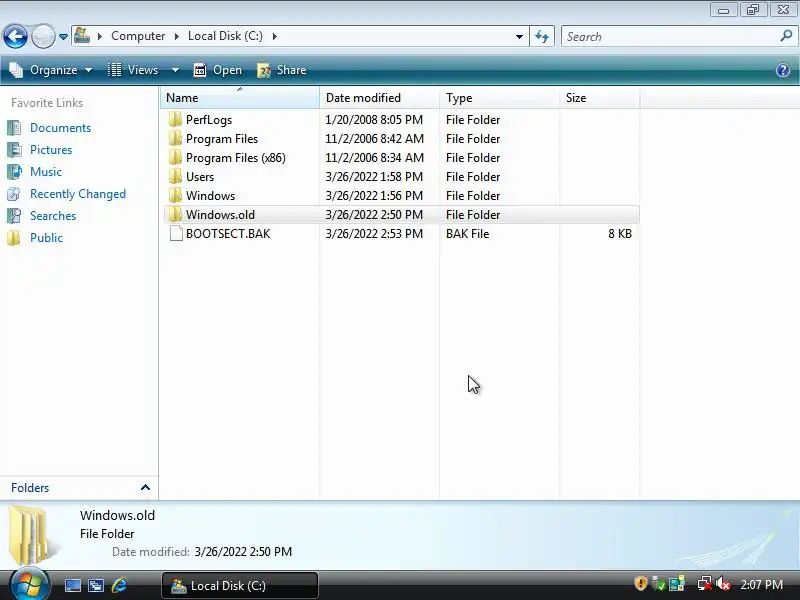Click the computer icon in address bar
Viewport: 800px width, 600px height.
click(82, 36)
